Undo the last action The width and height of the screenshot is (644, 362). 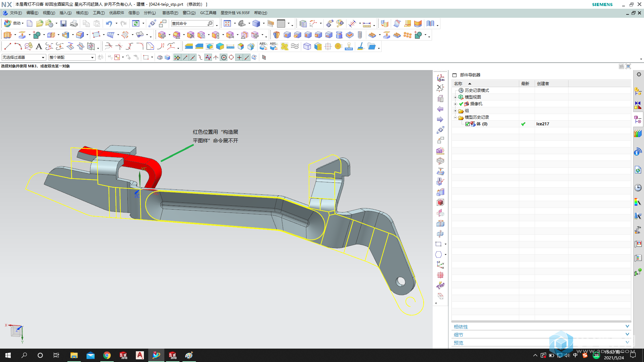click(109, 23)
